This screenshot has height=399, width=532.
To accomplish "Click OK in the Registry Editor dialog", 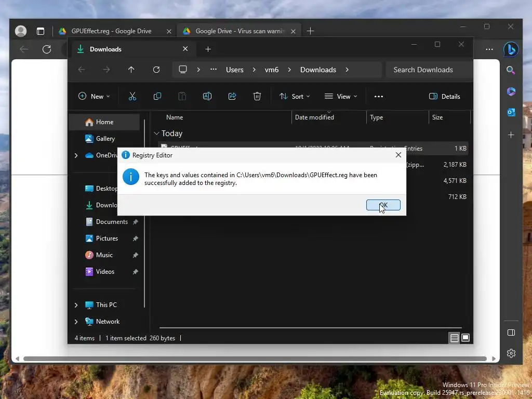I will tap(383, 205).
